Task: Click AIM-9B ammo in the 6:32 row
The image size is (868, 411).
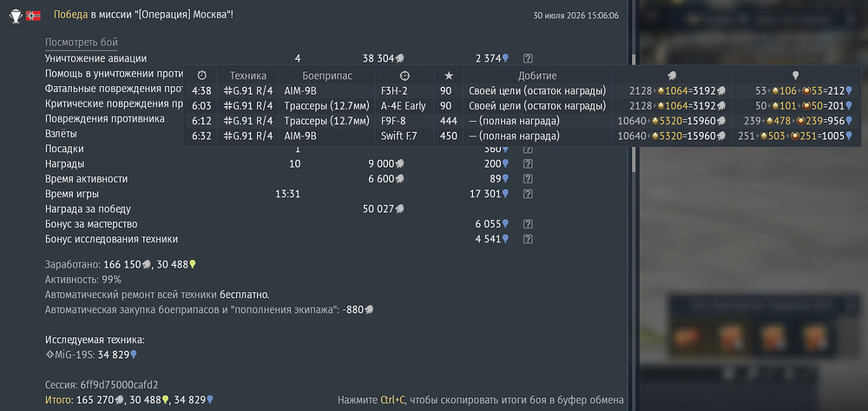Action: click(300, 136)
